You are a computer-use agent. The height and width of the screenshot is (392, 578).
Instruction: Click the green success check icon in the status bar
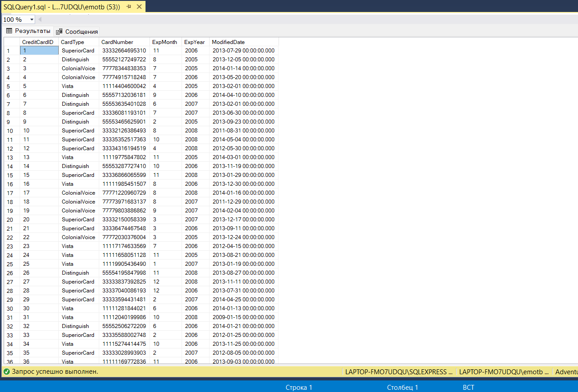point(6,372)
